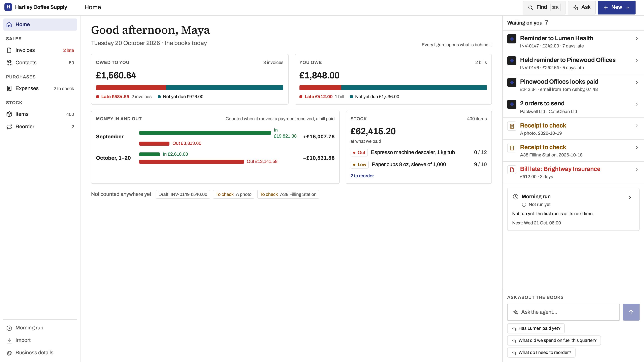This screenshot has width=644, height=362.
Task: Click the agent icon beside 2 orders to send
Action: 512,104
